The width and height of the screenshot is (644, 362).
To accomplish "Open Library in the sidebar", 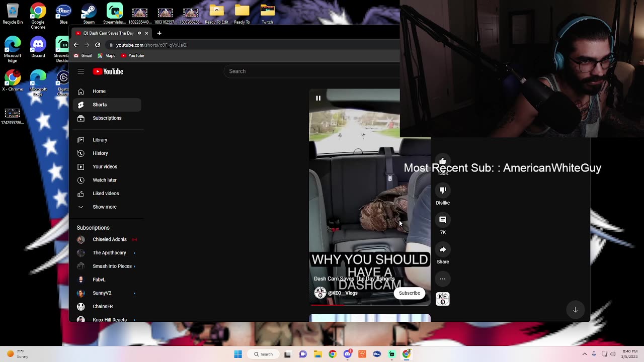I will (x=107, y=140).
